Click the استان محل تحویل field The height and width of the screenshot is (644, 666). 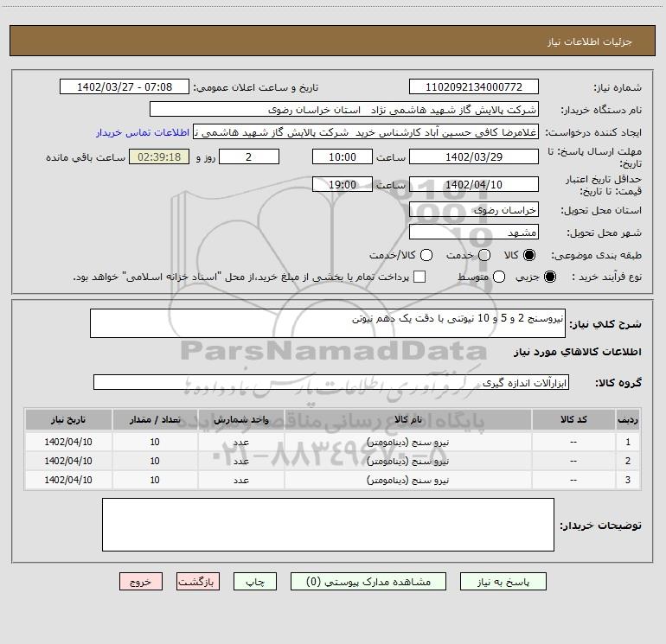[472, 210]
